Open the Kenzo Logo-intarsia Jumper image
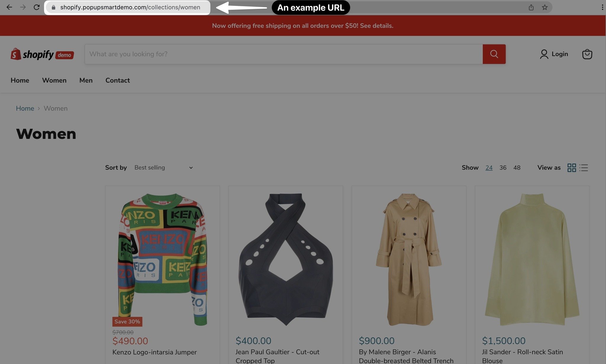 coord(162,259)
